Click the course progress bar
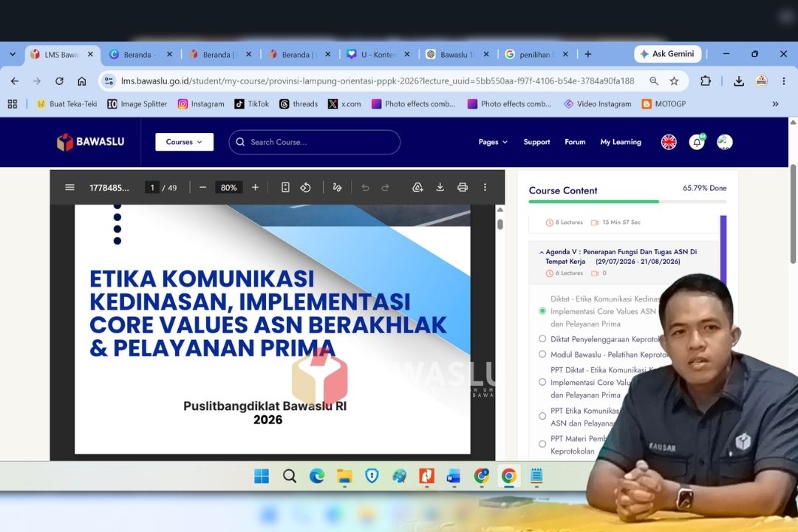The width and height of the screenshot is (798, 532). [x=627, y=202]
